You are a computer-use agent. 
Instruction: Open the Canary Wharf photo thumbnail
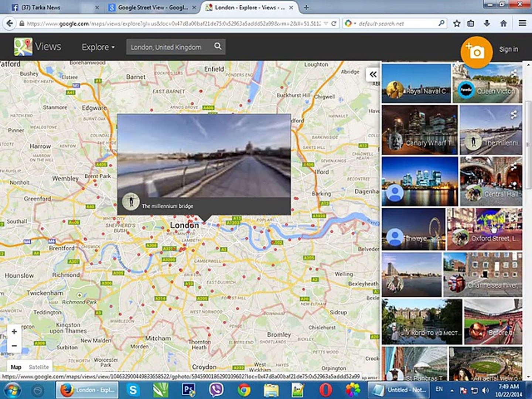coord(419,130)
